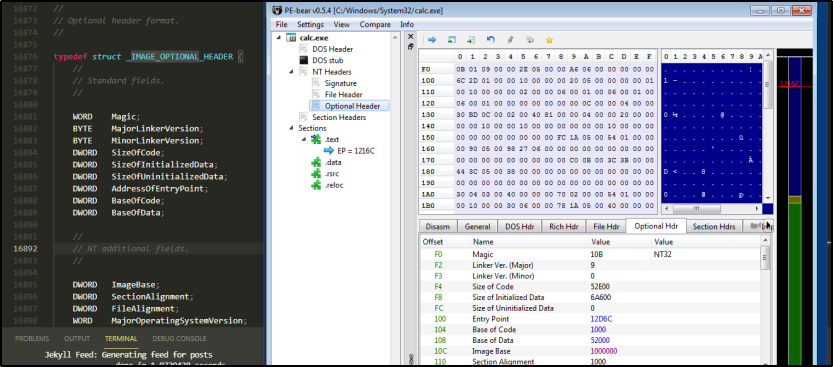Click the calc.exe file icon in tree
Viewport: 833px width, 367px height.
click(291, 38)
